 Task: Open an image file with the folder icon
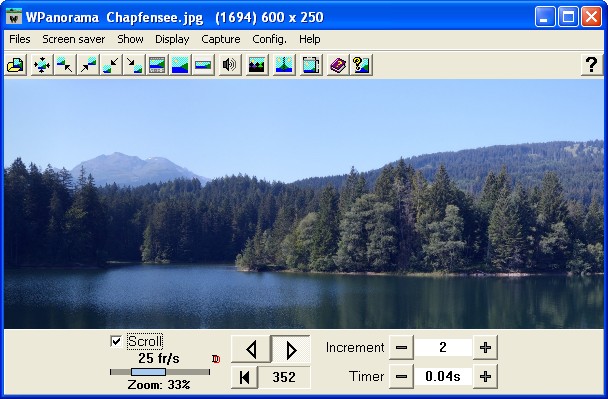tap(16, 65)
